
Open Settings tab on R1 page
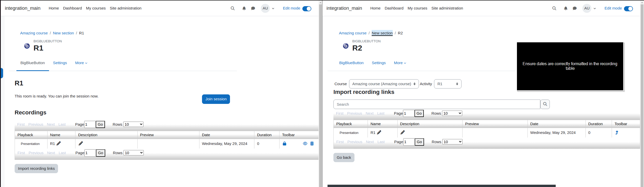(x=60, y=63)
